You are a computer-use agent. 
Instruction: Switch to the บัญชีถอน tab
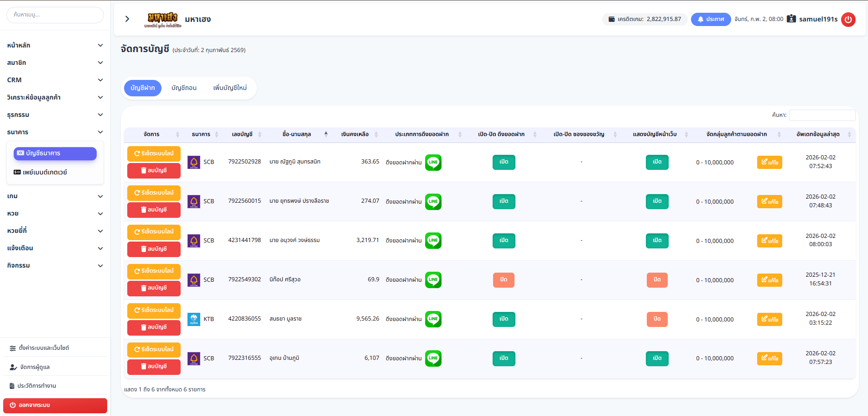[x=184, y=88]
